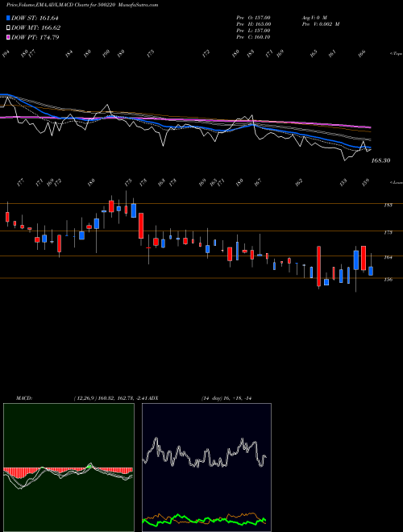
Task: Click the 183 price axis label
Action: point(388,205)
